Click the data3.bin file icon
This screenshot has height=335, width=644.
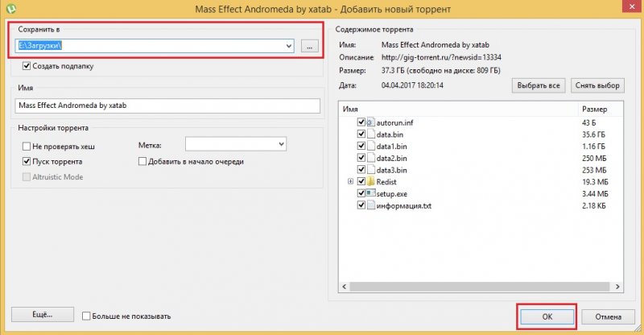(371, 170)
